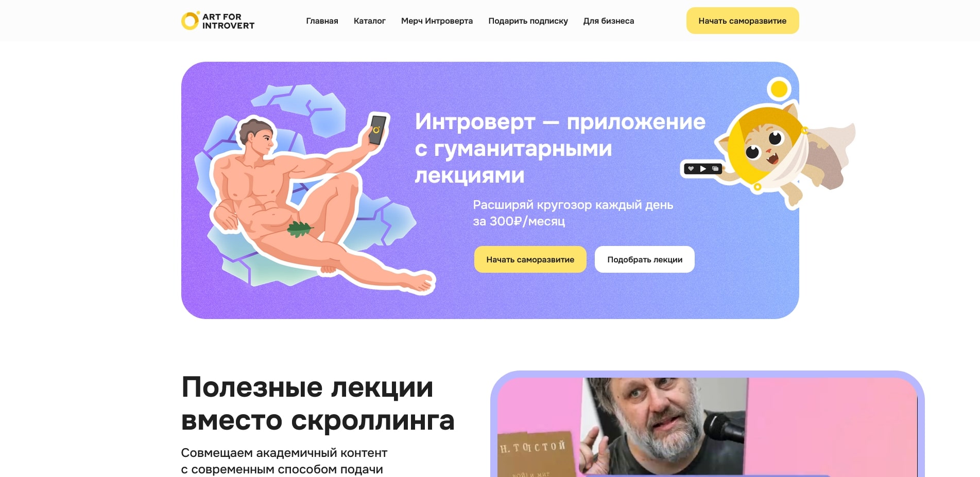The height and width of the screenshot is (477, 980).
Task: Open the lecture video thumbnail
Action: click(x=708, y=426)
